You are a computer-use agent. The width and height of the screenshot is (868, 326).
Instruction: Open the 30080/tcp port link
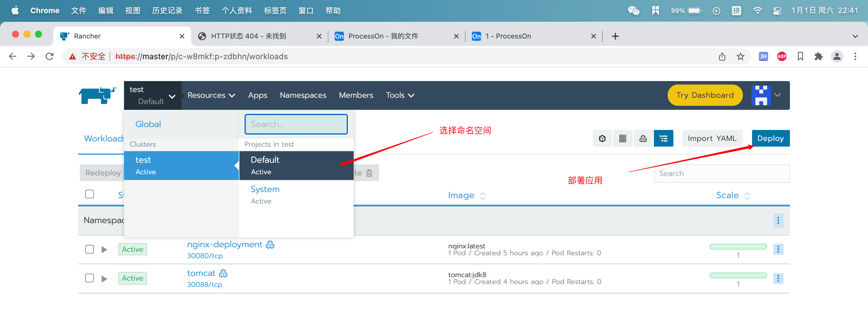[x=205, y=256]
